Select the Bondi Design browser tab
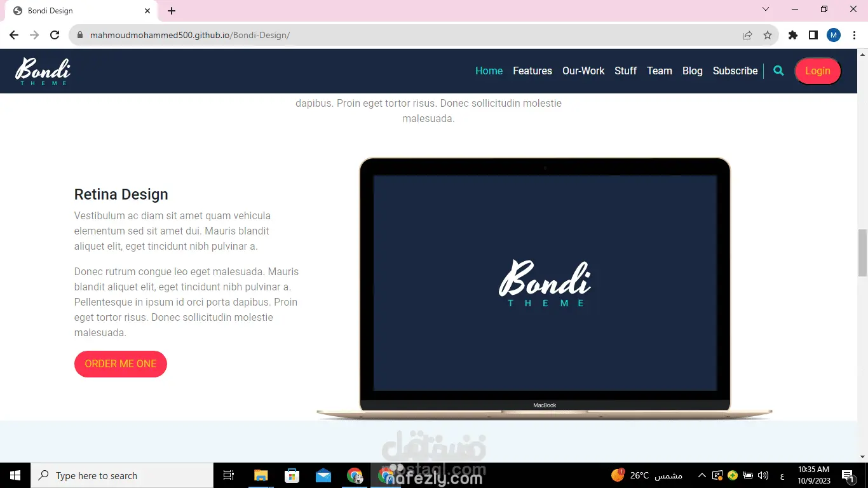Screen dimensions: 868x488 (x=81, y=11)
